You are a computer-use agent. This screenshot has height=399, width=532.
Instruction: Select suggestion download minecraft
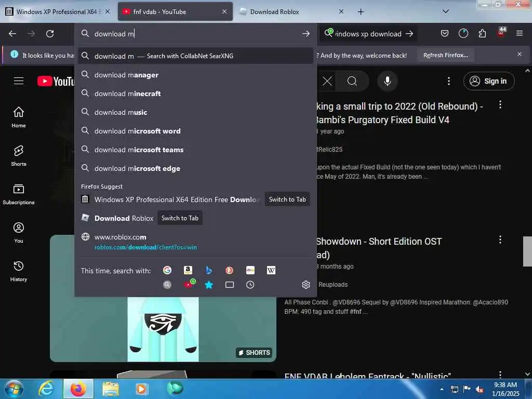[195, 94]
